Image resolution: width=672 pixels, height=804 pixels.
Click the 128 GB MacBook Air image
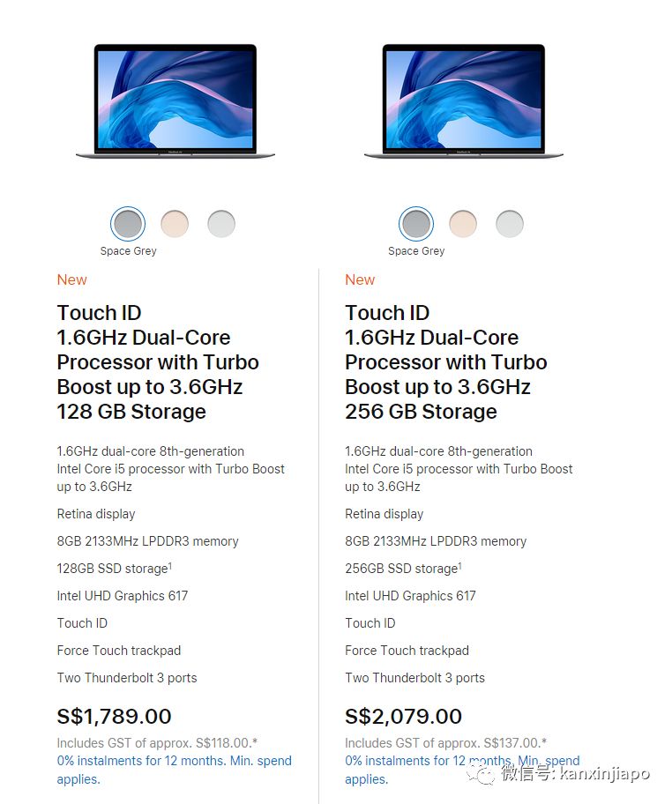[175, 100]
